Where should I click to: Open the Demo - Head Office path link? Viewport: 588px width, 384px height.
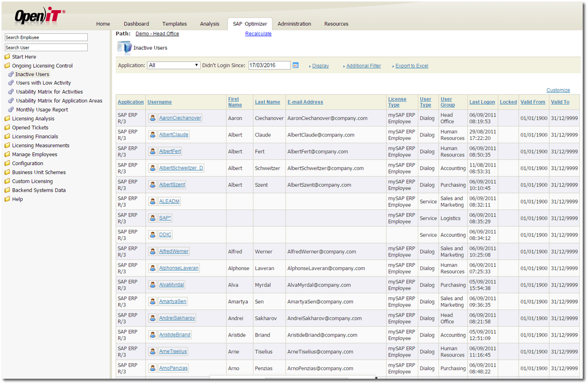(157, 34)
